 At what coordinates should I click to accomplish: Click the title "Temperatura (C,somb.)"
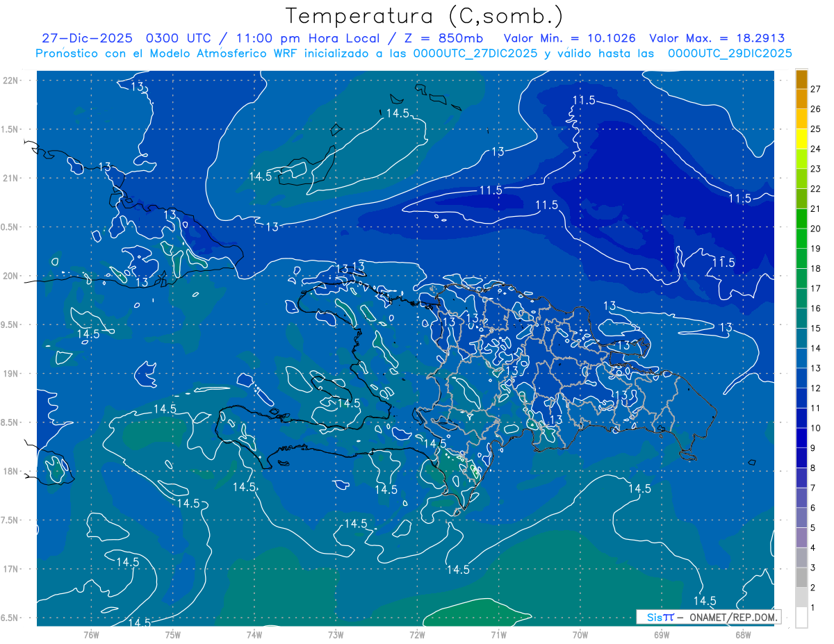pos(424,16)
